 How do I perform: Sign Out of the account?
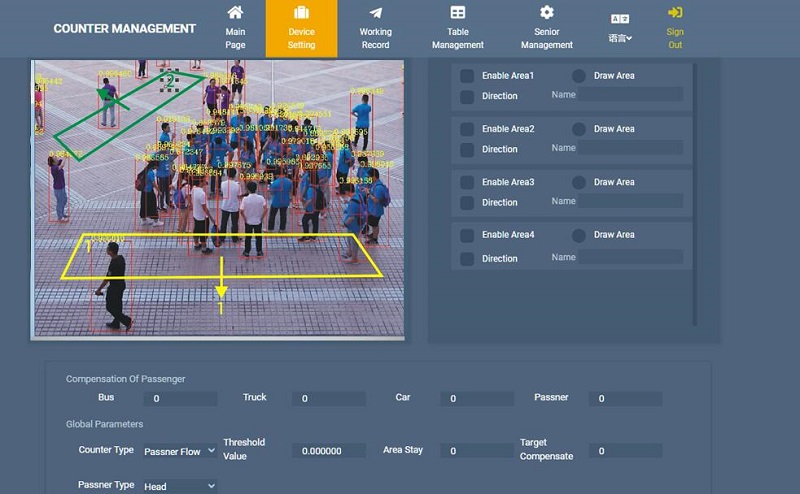tap(675, 28)
